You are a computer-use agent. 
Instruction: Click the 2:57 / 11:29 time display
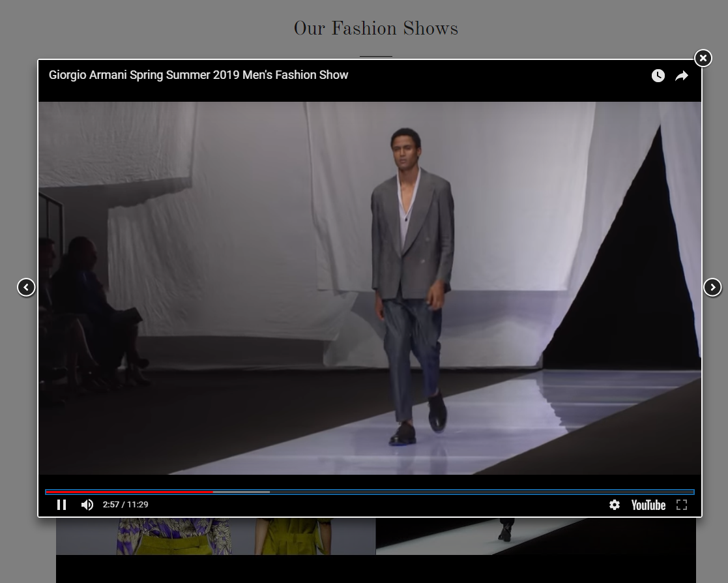click(x=125, y=505)
